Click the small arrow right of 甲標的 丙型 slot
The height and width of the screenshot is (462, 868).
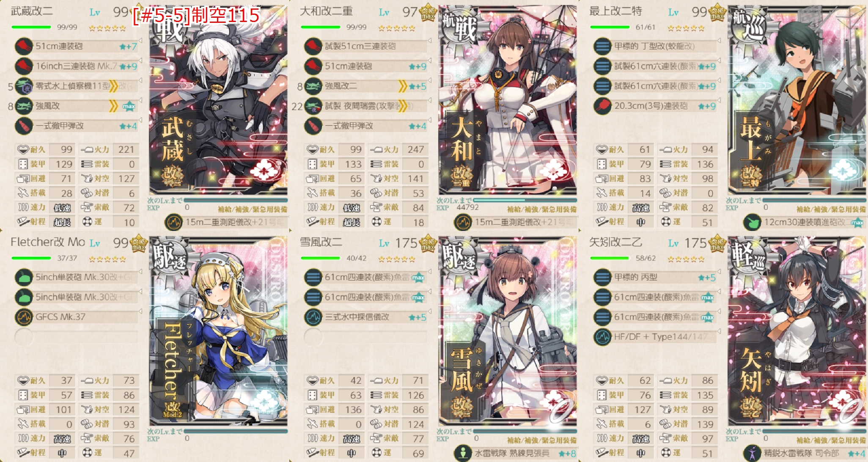pos(719,272)
